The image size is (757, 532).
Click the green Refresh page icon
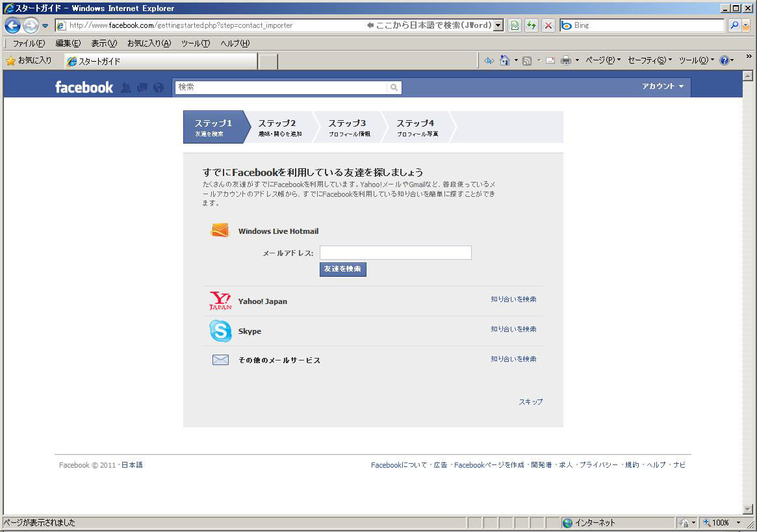click(x=532, y=25)
